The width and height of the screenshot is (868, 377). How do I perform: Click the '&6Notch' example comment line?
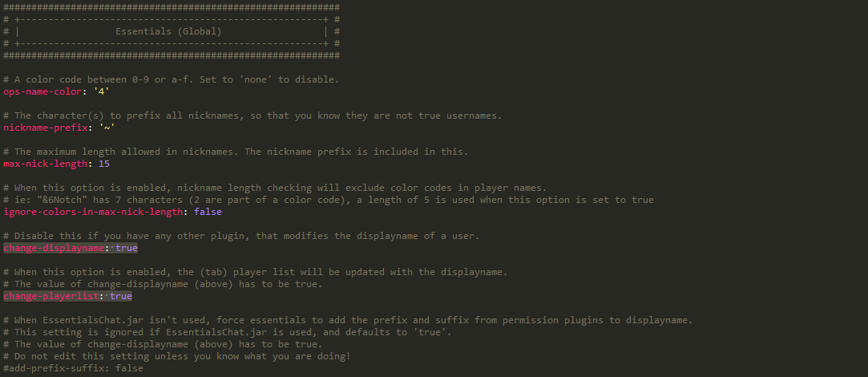pyautogui.click(x=328, y=200)
